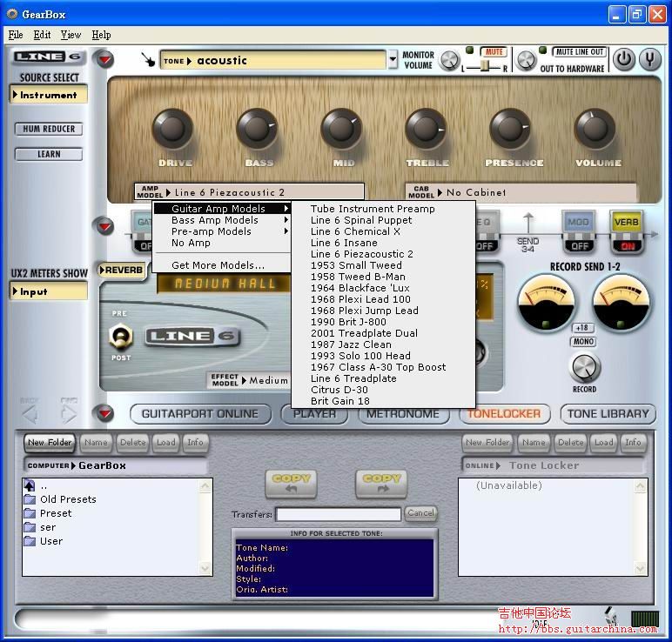Select 1964 Blackface 'Lux amp model
Image resolution: width=672 pixels, height=642 pixels.
[x=360, y=288]
